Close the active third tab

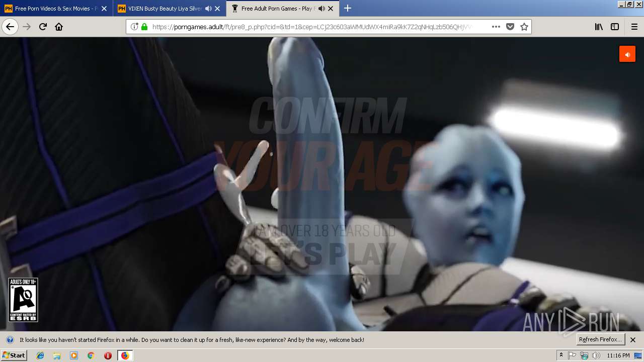click(331, 9)
